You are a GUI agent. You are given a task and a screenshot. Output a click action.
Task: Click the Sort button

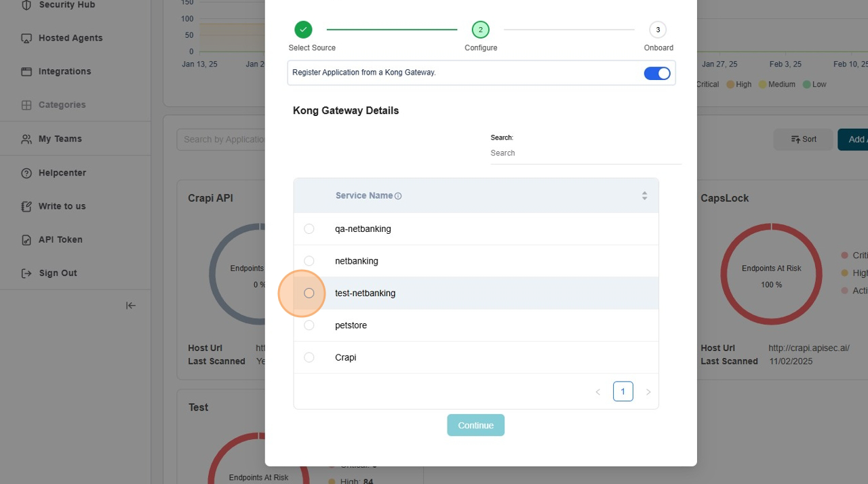803,140
